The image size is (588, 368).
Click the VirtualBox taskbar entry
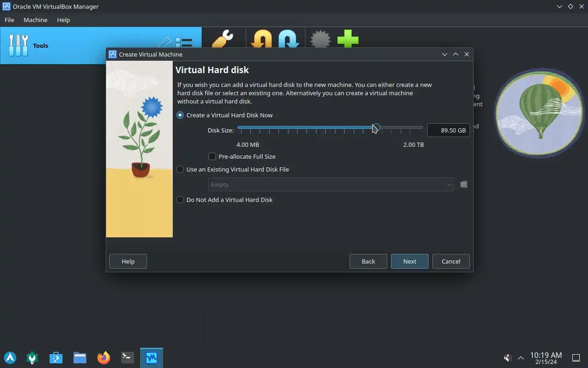click(152, 357)
